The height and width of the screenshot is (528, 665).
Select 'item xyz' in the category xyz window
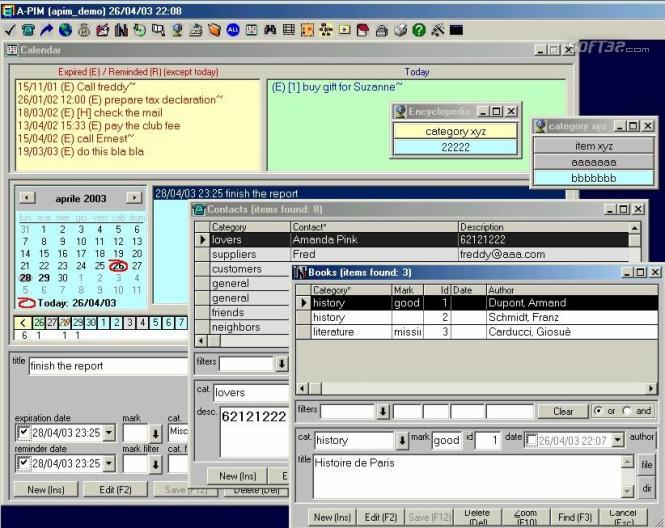594,146
